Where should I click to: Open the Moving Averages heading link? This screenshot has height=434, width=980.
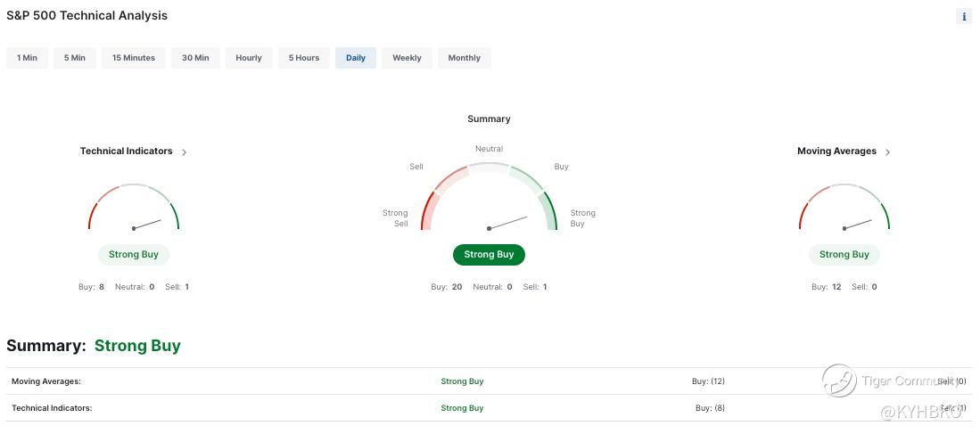(836, 151)
